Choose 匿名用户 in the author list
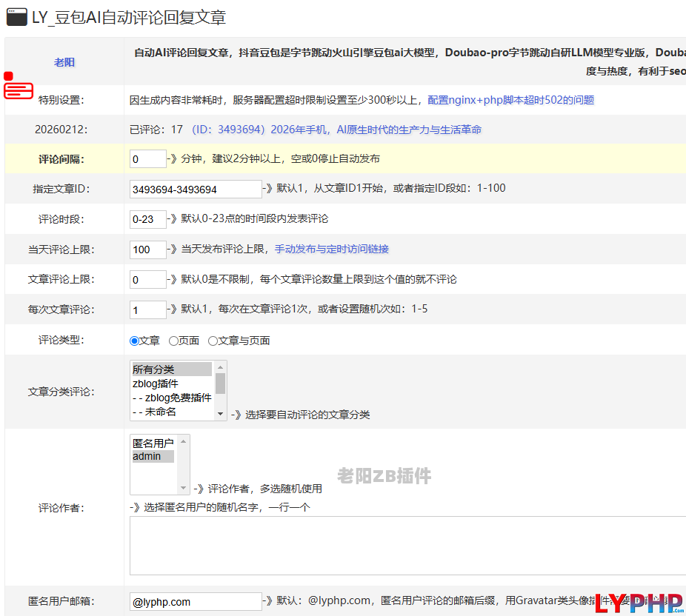Image resolution: width=686 pixels, height=616 pixels. tap(153, 443)
